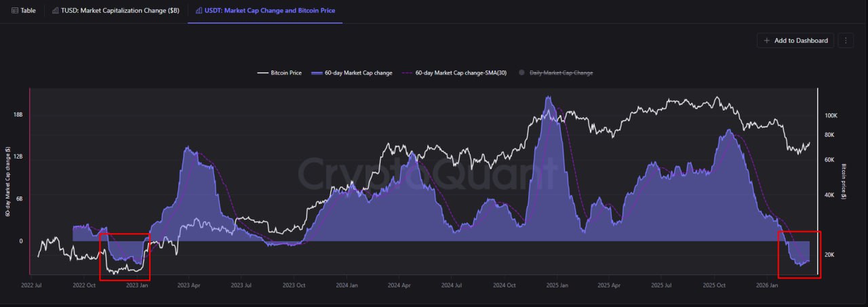The width and height of the screenshot is (868, 307).
Task: Open TUSD: Market Capitalization Change tab
Action: click(x=119, y=11)
